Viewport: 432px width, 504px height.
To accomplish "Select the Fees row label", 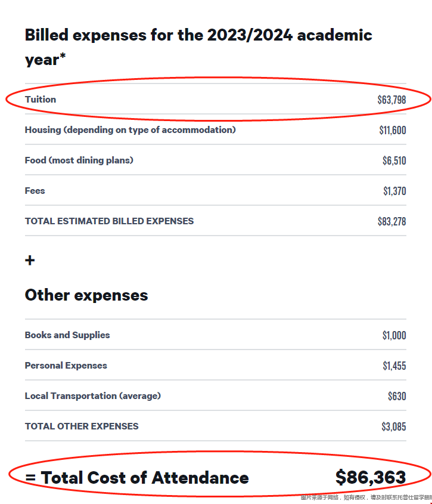I will pyautogui.click(x=35, y=191).
